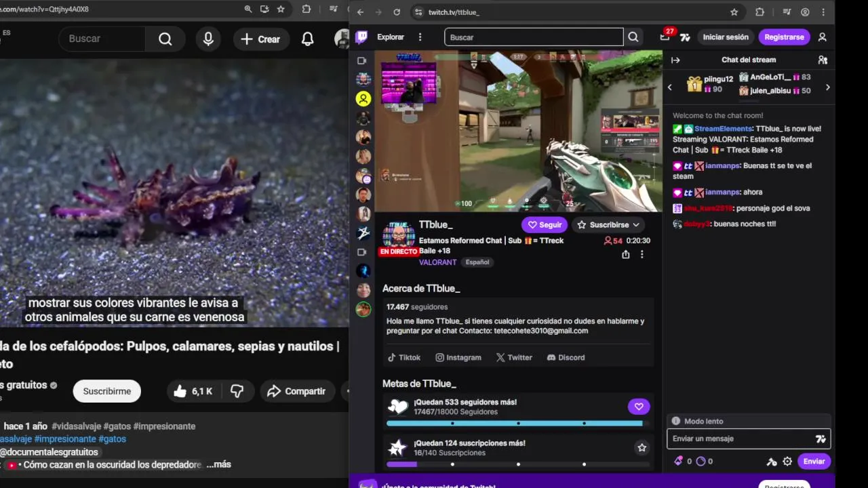Viewport: 868px width, 488px height.
Task: Open the three-dot menu beside Explorar
Action: pos(420,37)
